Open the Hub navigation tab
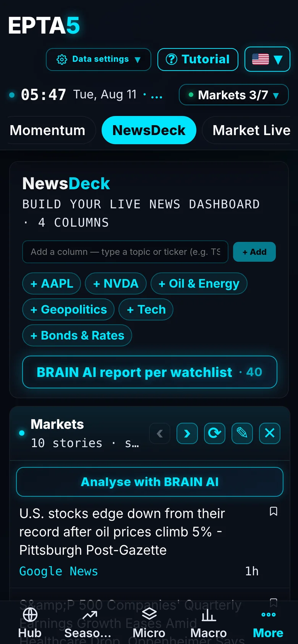Viewport: 298px width, 644px height. pyautogui.click(x=30, y=623)
